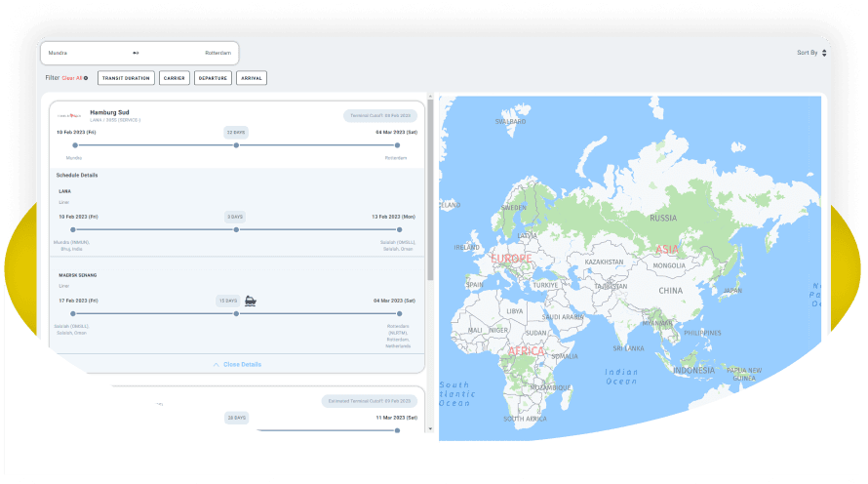The width and height of the screenshot is (868, 484).
Task: Click the Terminal Cutoff 08 Feb badge
Action: click(x=379, y=115)
